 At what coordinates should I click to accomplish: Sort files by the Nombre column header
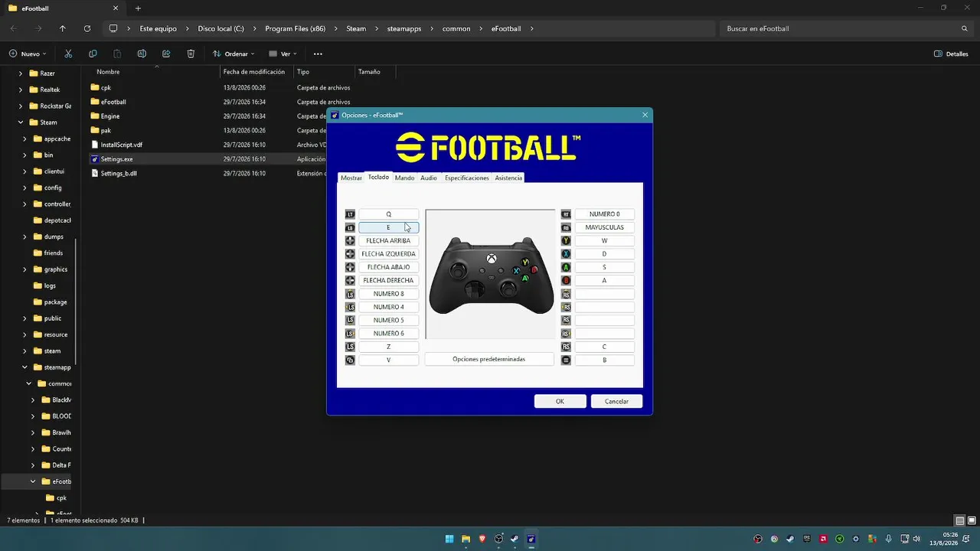(x=108, y=72)
